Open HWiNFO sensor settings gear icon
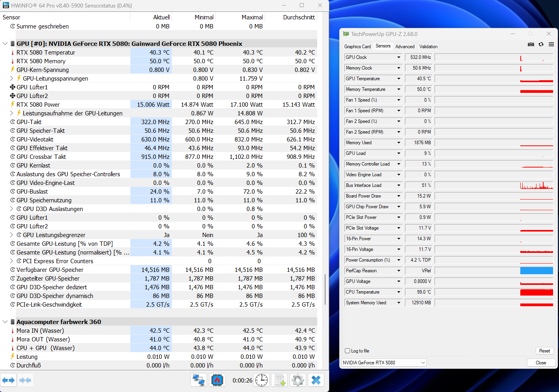Viewport: 559px width, 392px height. coord(298,380)
